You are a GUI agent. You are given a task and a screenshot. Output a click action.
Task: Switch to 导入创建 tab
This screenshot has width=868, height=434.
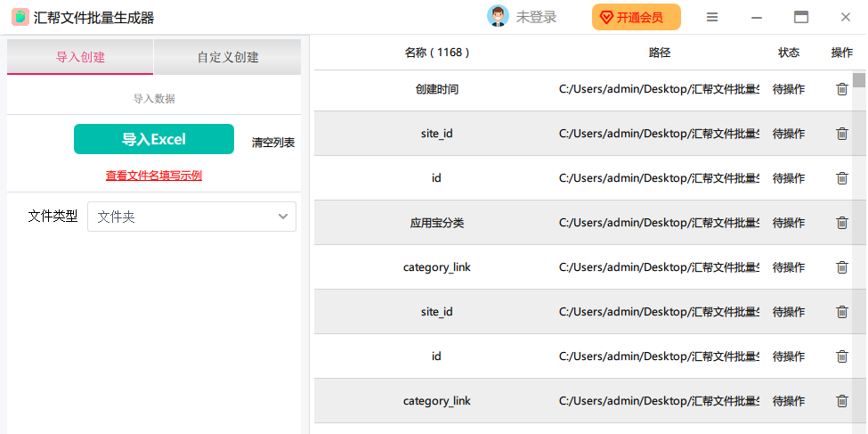(x=80, y=57)
